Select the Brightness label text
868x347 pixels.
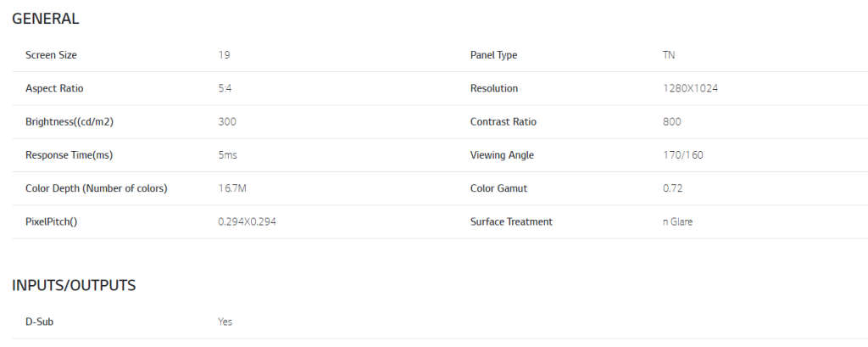click(70, 121)
